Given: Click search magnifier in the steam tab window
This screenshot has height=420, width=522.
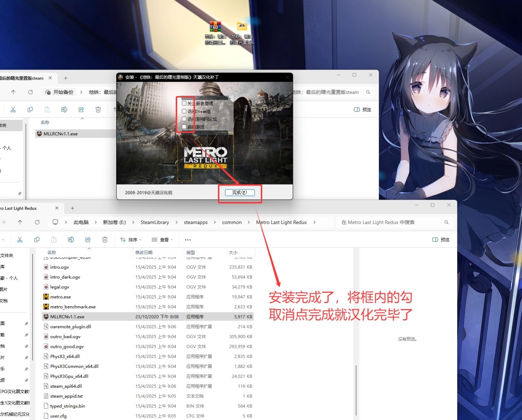Looking at the screenshot, I should (x=368, y=92).
